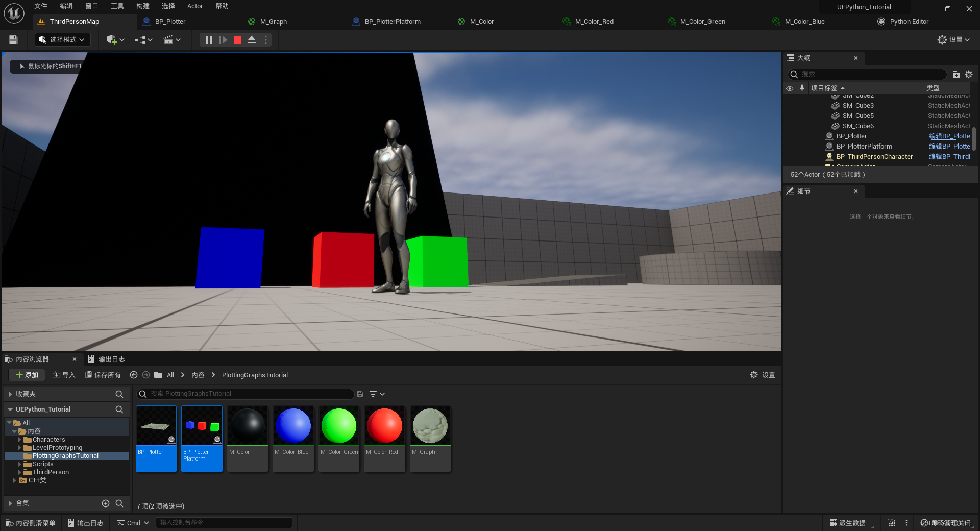
Task: Open the quick add content dropdown
Action: point(115,40)
